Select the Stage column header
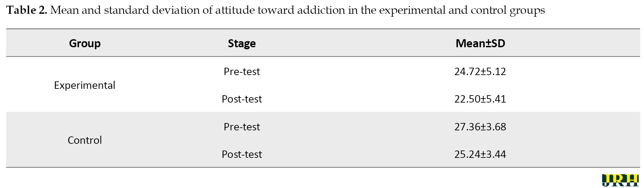Screen dimensions: 644x188 (x=242, y=44)
